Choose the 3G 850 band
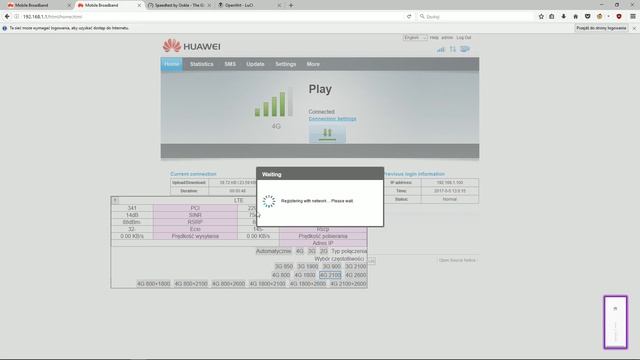 pyautogui.click(x=284, y=266)
